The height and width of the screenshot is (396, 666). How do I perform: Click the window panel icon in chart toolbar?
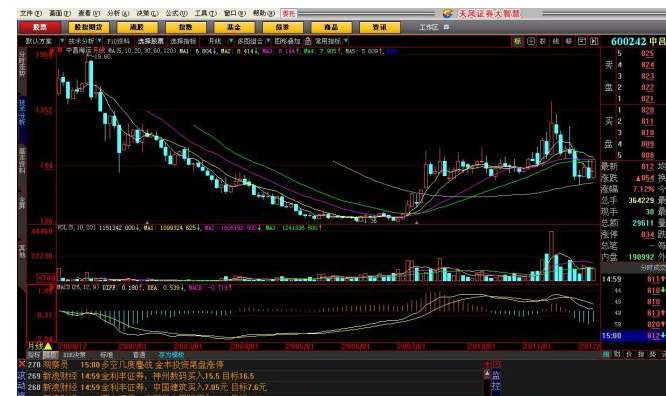(581, 41)
